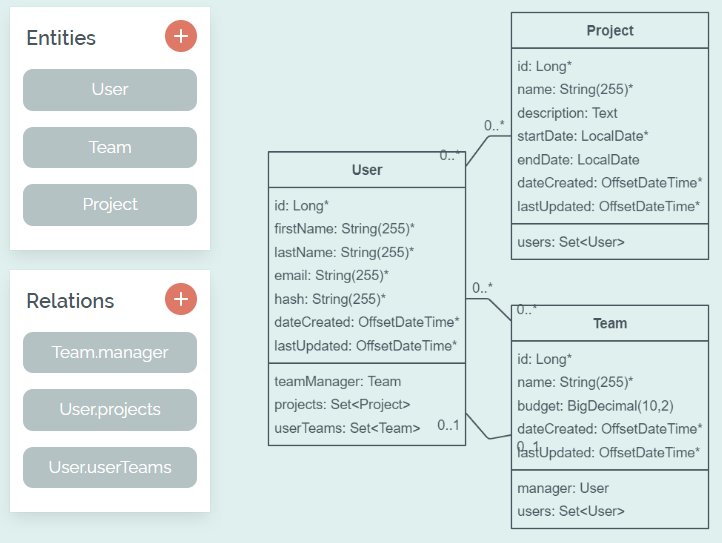Select 'description: Text' field
The image size is (722, 543).
click(x=567, y=113)
